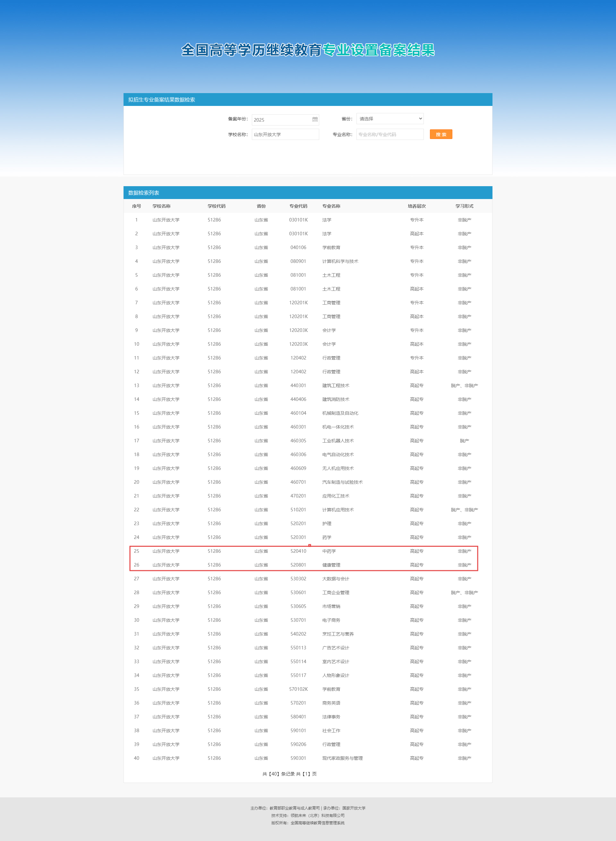Click 机械制造及自动化 major name
This screenshot has width=616, height=841.
tap(340, 413)
